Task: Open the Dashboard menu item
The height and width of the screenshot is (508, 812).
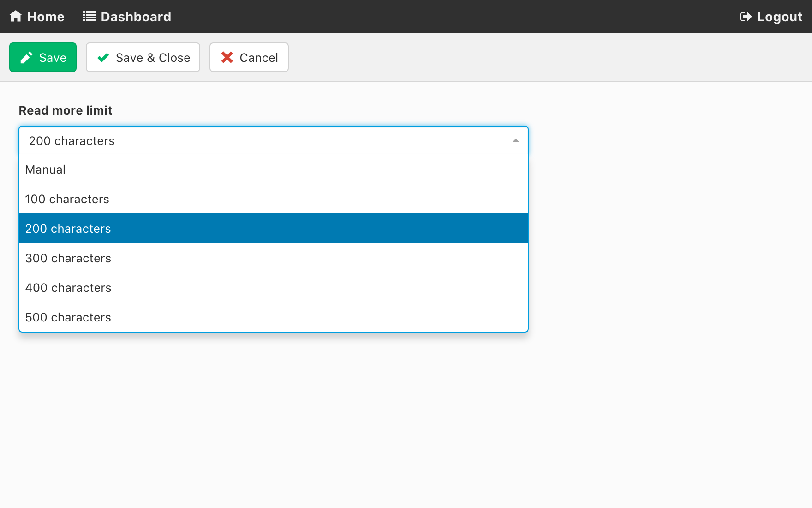Action: coord(136,17)
